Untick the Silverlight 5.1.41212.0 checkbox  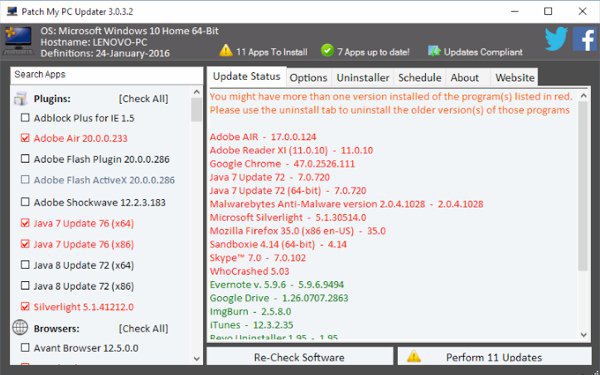point(25,307)
